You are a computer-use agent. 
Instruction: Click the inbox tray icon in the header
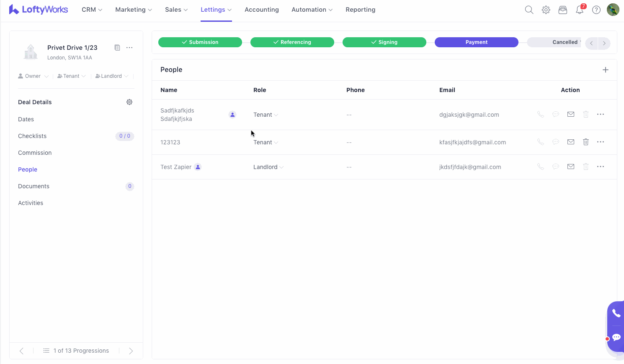pos(563,10)
